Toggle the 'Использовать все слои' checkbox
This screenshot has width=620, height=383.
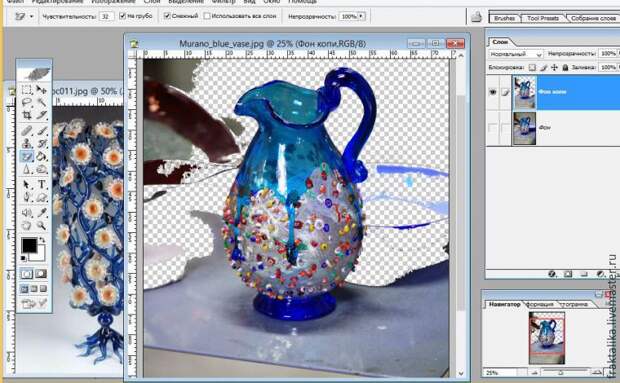[x=207, y=16]
